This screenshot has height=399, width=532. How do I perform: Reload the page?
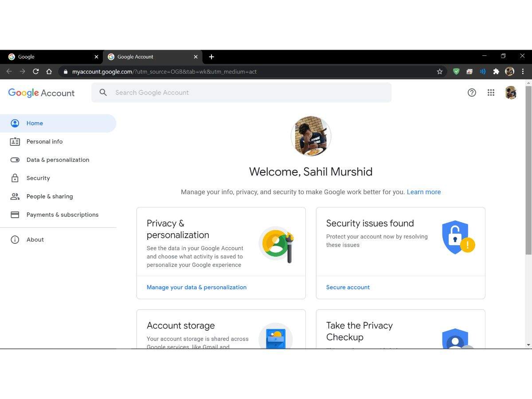pyautogui.click(x=36, y=71)
